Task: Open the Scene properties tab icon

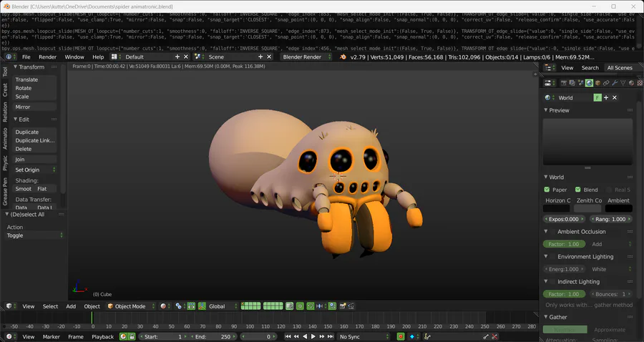Action: click(581, 83)
